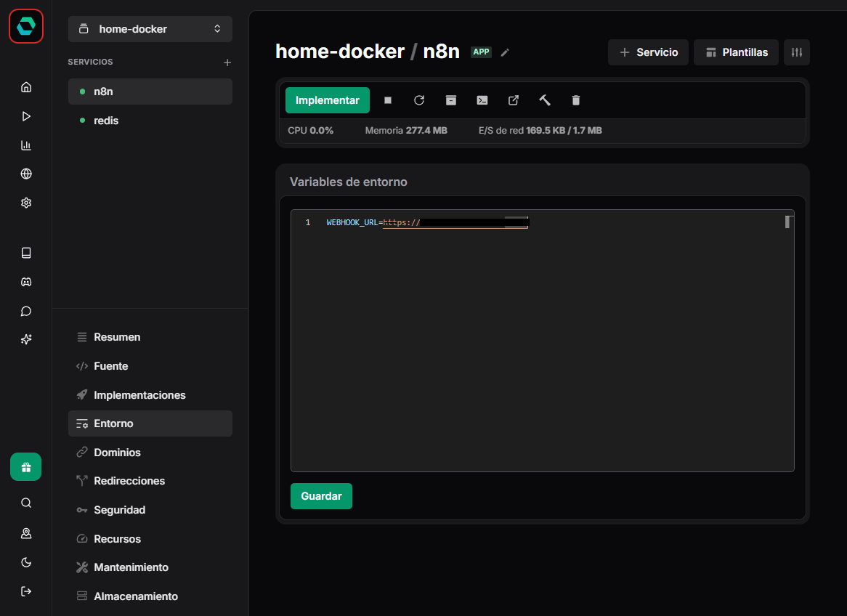Click the home-docker breadcrumb link
Image resolution: width=847 pixels, height=616 pixels.
pyautogui.click(x=340, y=52)
